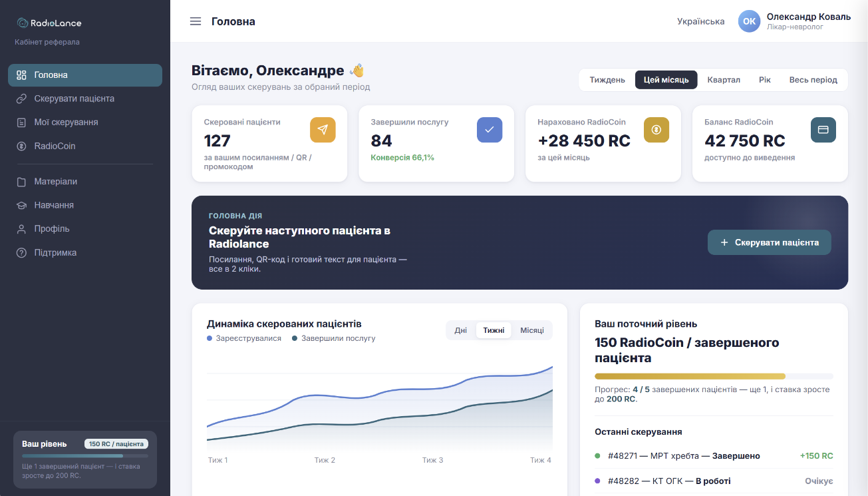This screenshot has height=496, width=868.
Task: Click the OK user avatar
Action: [750, 21]
